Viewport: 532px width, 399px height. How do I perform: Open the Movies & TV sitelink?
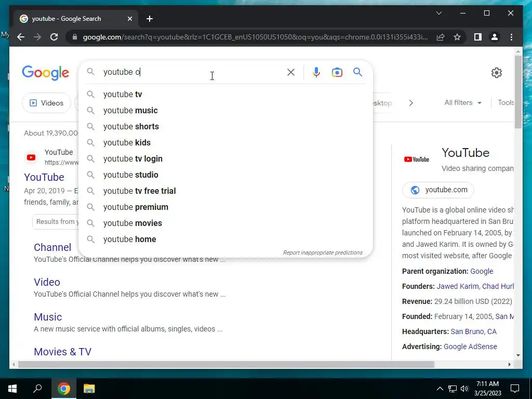63,352
